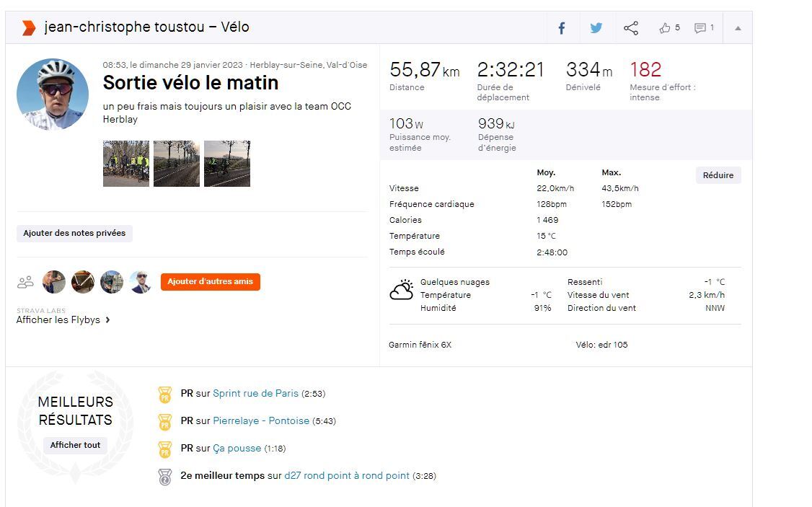Open the Ça pousse segment link

(x=237, y=448)
